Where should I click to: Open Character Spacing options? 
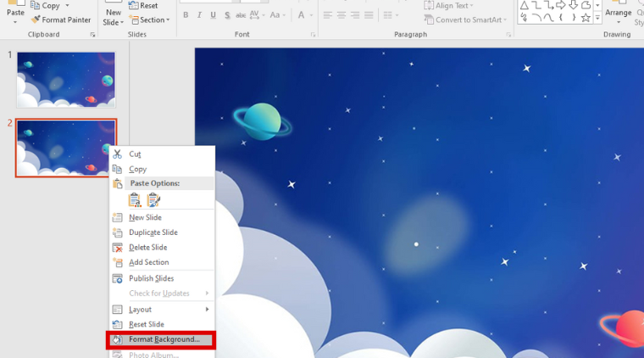pyautogui.click(x=256, y=15)
